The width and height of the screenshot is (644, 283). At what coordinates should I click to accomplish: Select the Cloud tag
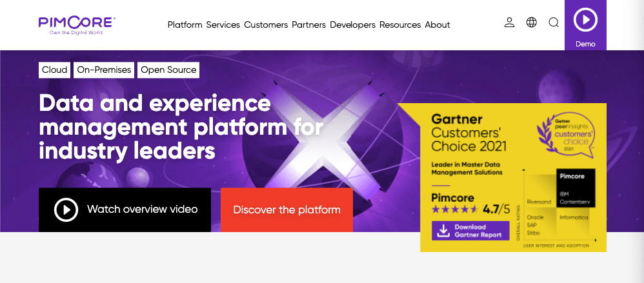54,70
